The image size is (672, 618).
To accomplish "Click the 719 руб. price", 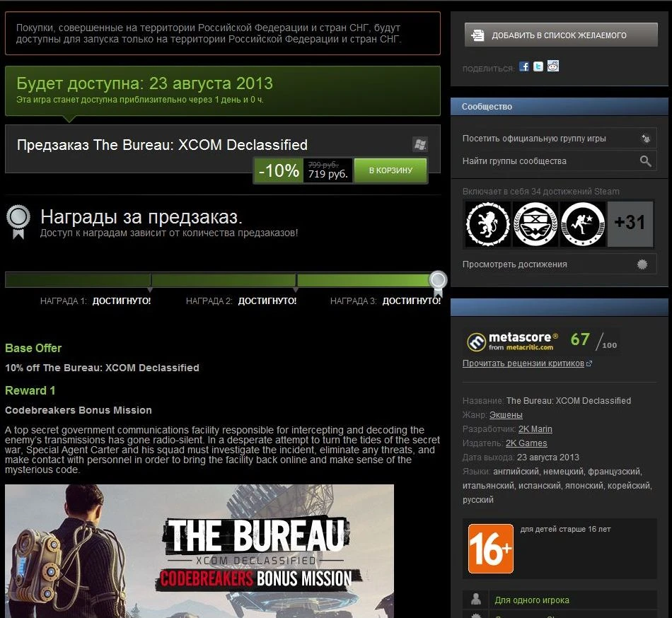I will coord(328,175).
